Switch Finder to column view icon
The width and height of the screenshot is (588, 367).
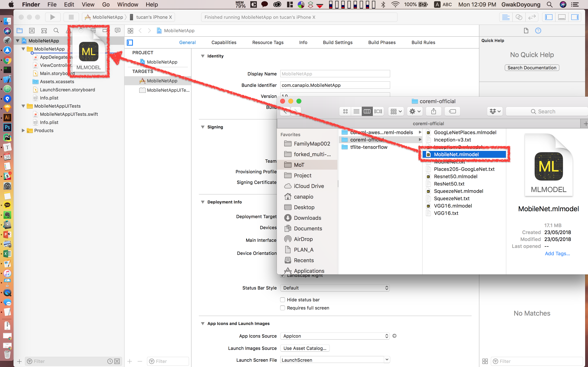tap(367, 111)
